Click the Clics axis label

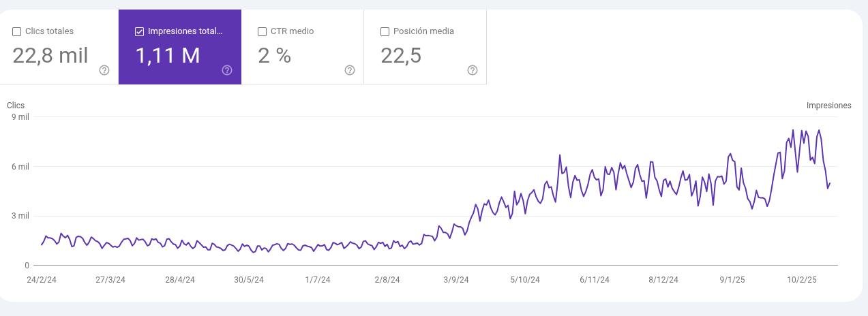16,106
